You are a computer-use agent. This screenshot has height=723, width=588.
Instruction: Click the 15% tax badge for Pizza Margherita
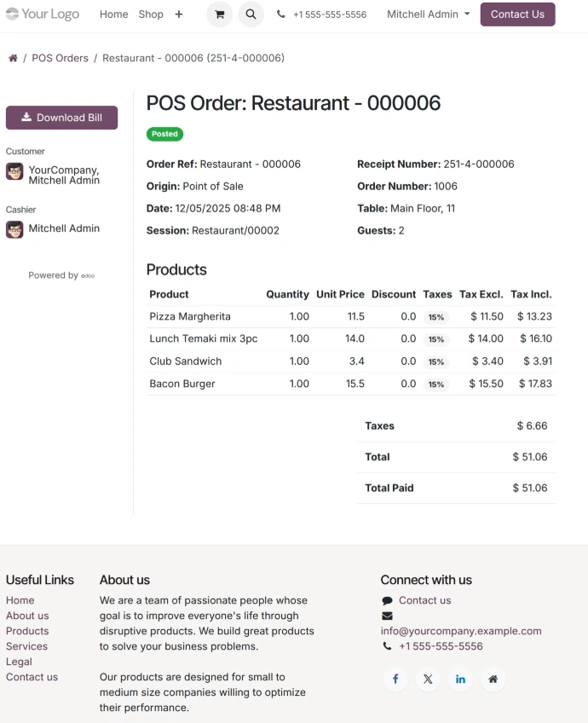(436, 317)
